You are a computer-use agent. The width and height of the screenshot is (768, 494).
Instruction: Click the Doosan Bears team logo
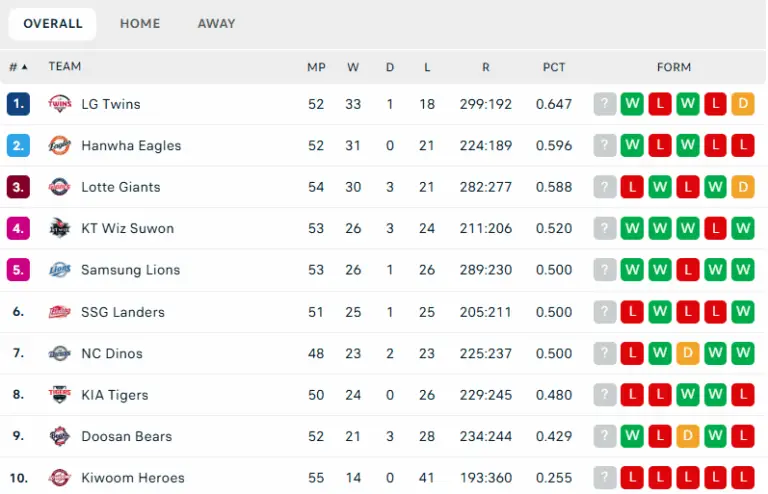(x=60, y=436)
